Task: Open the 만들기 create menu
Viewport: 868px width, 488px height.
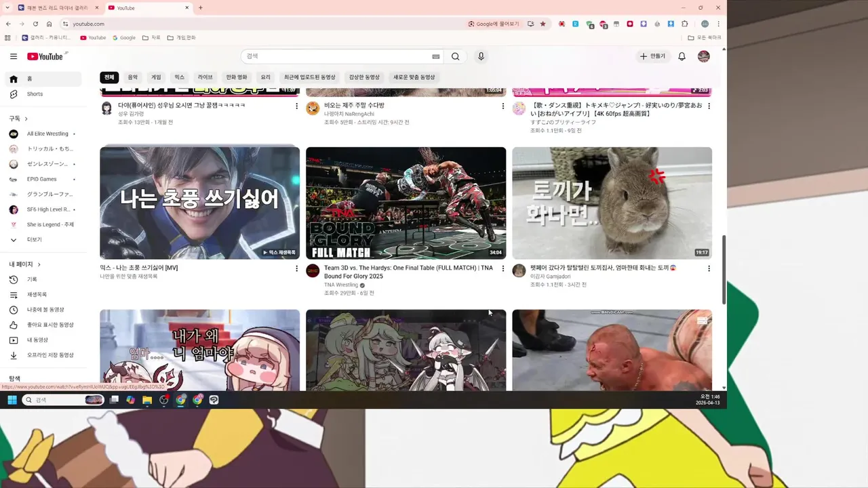Action: pyautogui.click(x=652, y=56)
